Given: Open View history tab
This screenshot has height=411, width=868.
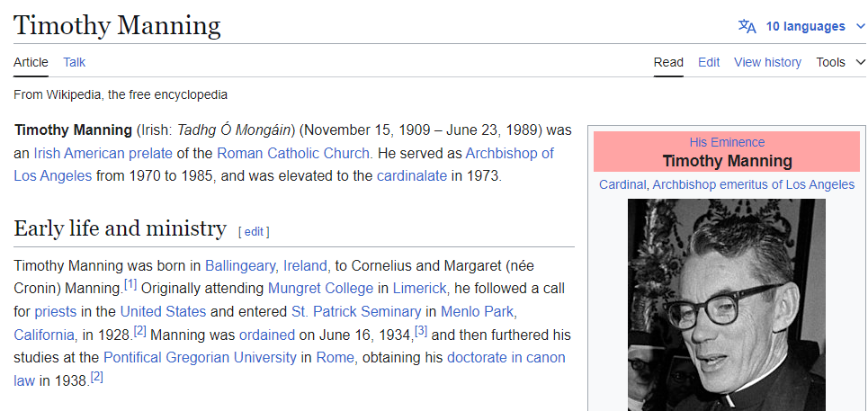Looking at the screenshot, I should pyautogui.click(x=767, y=62).
